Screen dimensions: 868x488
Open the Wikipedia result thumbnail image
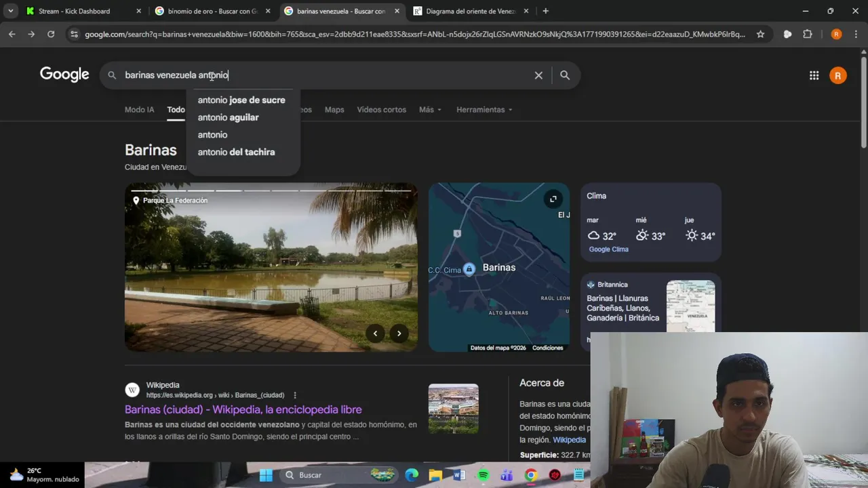pyautogui.click(x=454, y=409)
